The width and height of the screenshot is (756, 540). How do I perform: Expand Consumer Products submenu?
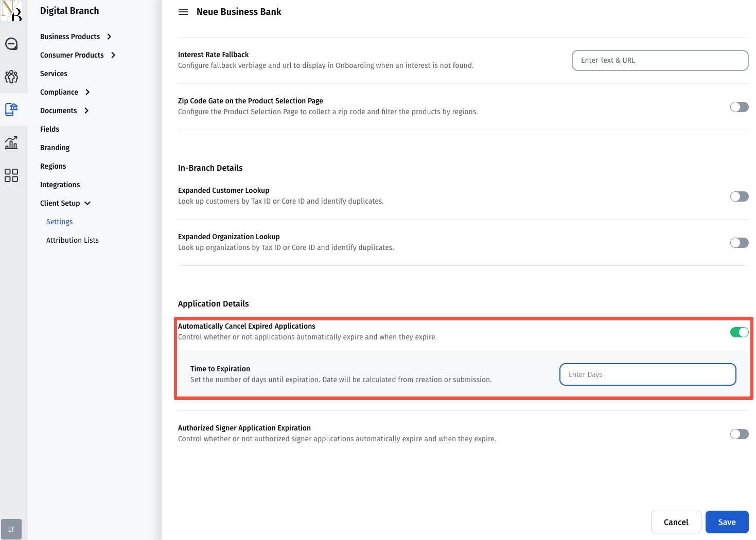78,55
